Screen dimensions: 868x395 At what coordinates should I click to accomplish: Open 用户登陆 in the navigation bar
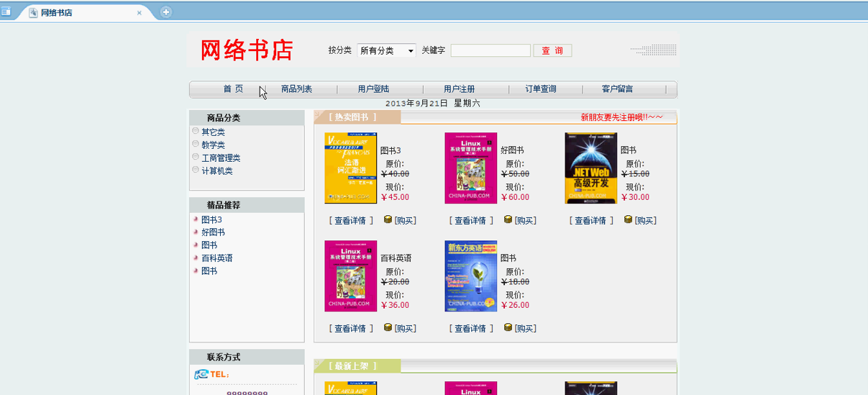373,89
